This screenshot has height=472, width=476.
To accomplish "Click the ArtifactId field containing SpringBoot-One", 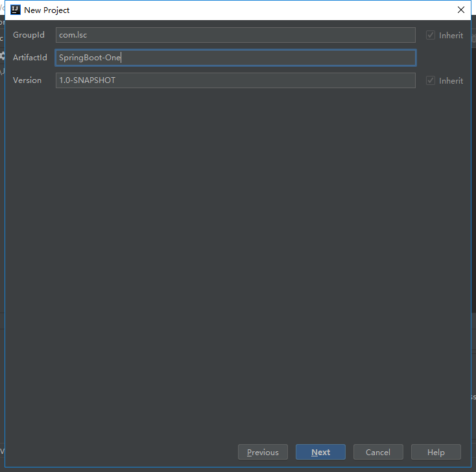I will pos(235,58).
